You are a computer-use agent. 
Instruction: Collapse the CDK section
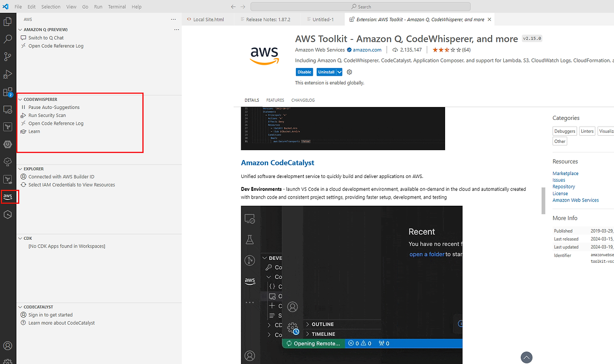click(x=20, y=238)
